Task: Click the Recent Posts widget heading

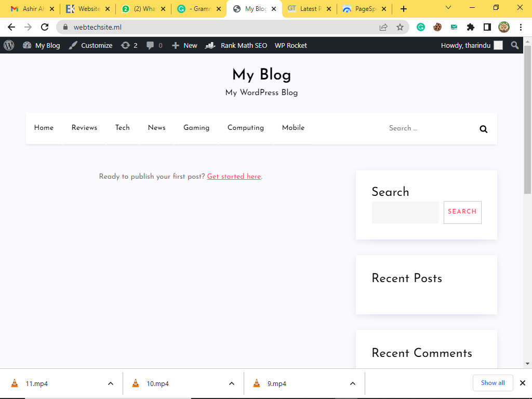Action: (x=407, y=278)
